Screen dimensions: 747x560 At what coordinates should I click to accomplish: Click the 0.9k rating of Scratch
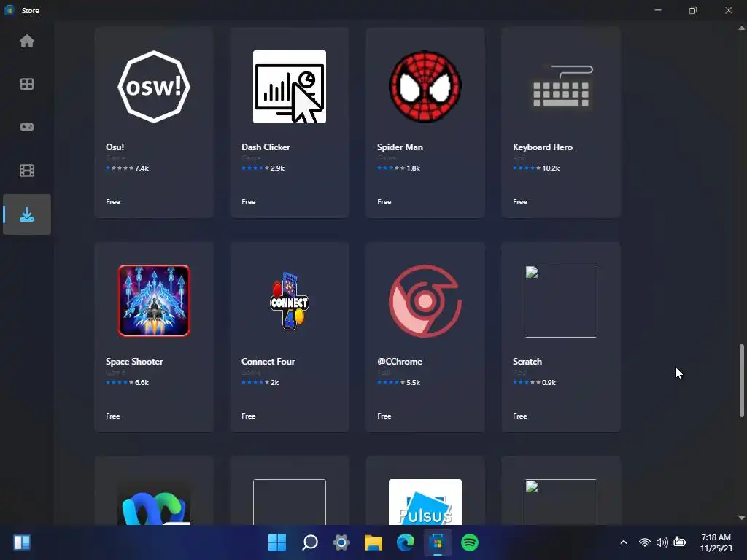[535, 382]
